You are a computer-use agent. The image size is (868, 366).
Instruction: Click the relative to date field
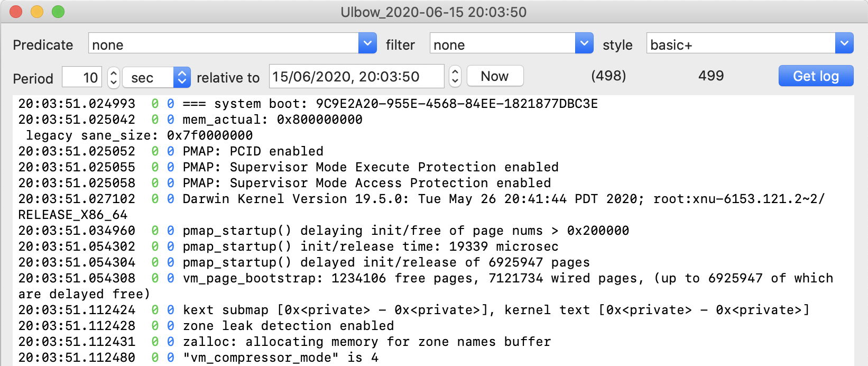pos(356,77)
